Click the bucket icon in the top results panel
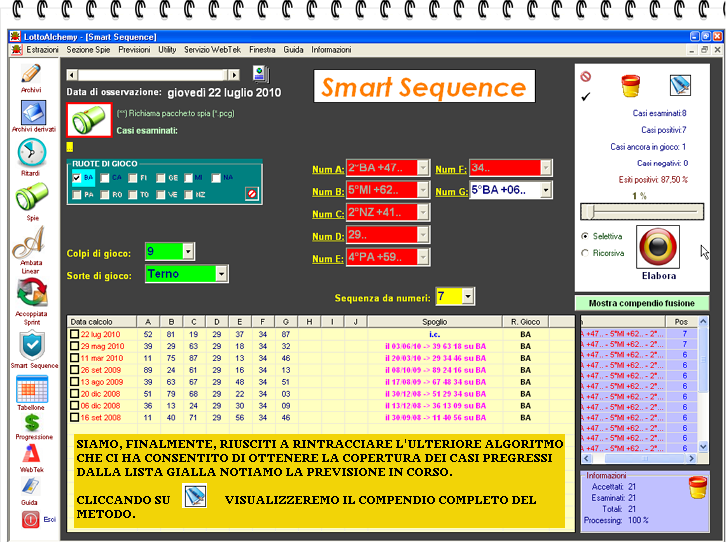Viewport: 726px width, 542px height. coord(630,86)
